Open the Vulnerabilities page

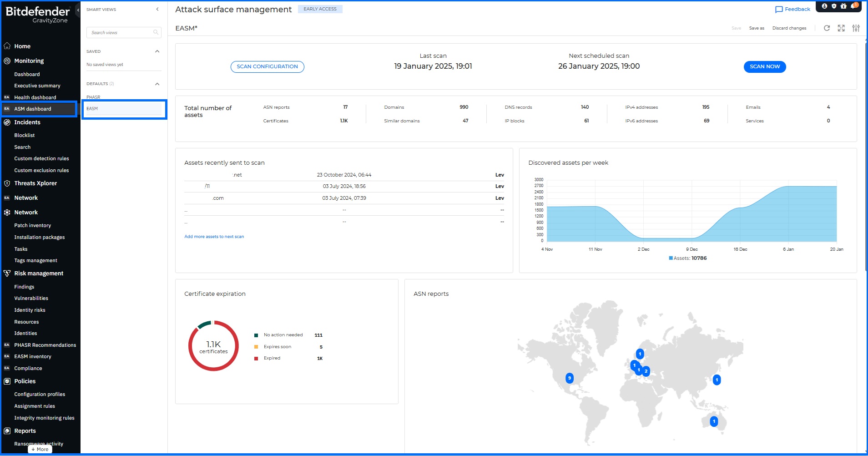31,298
